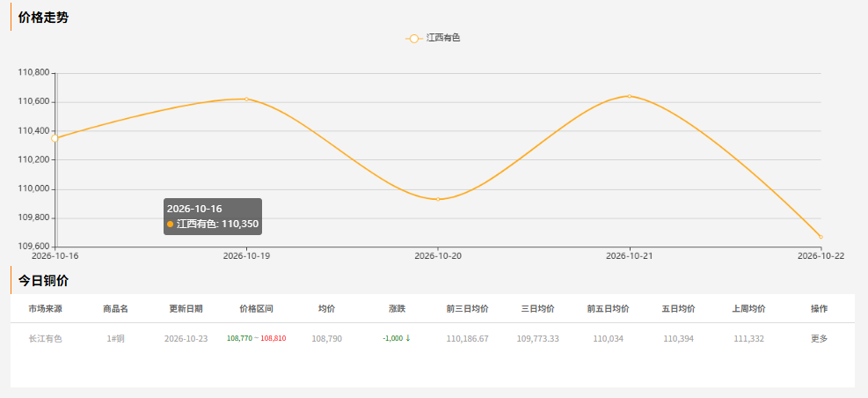Screen dimensions: 868x398
Task: Click the 2026-10-20 x-axis label
Action: (438, 256)
